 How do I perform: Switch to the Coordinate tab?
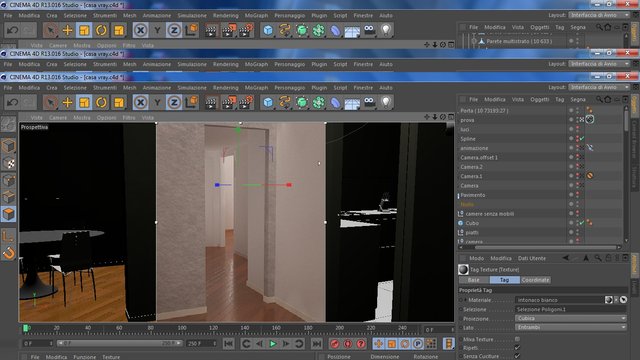pos(536,280)
